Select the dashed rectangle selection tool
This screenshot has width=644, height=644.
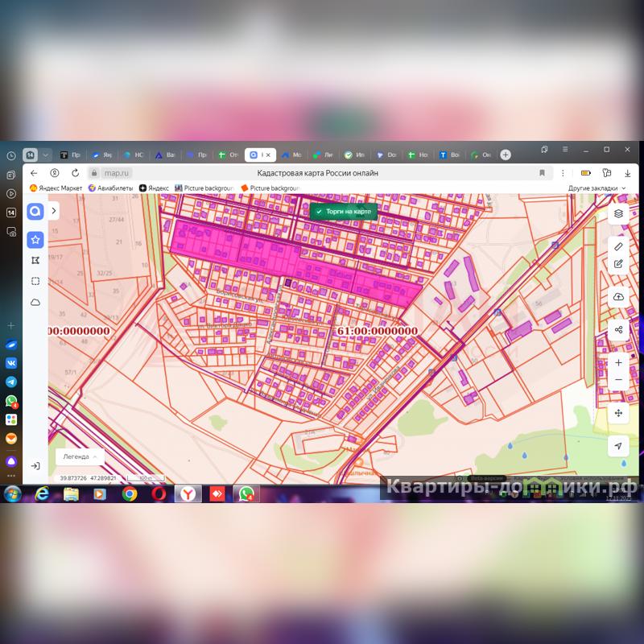pos(35,281)
